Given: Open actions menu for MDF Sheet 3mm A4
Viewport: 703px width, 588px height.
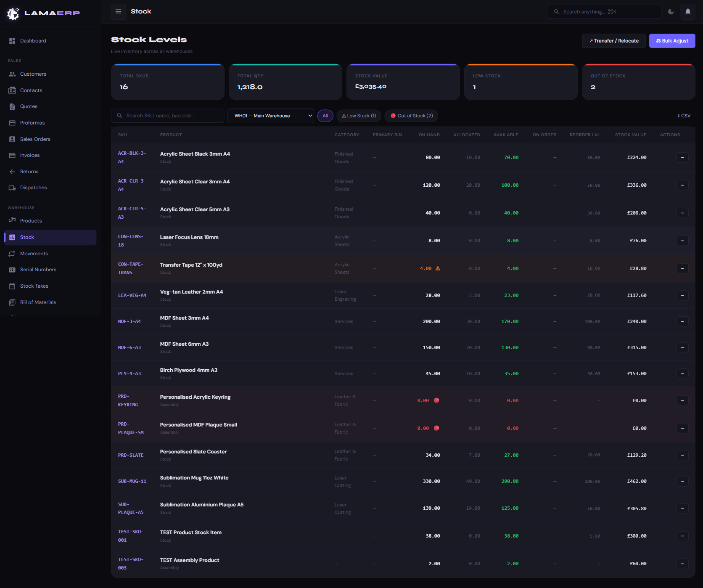Looking at the screenshot, I should (x=682, y=322).
